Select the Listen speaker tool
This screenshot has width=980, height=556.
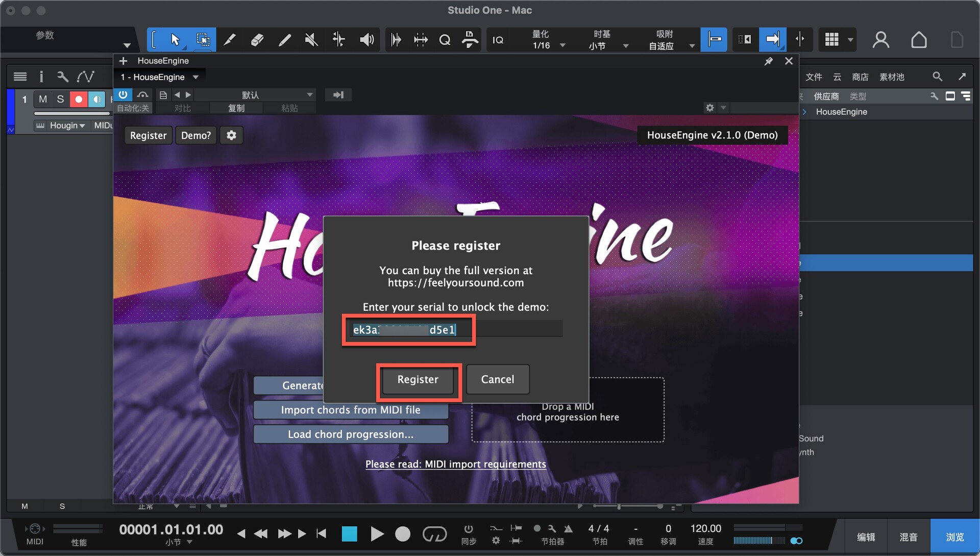click(366, 39)
